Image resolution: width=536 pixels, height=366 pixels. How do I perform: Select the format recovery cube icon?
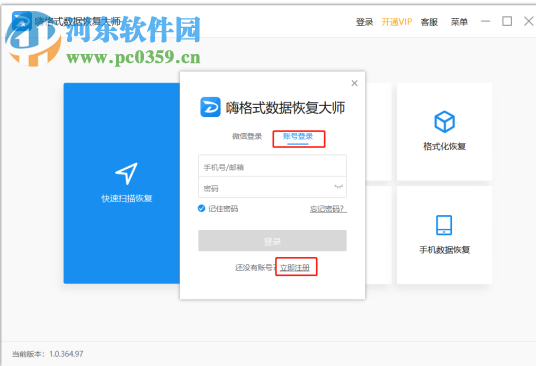click(444, 122)
